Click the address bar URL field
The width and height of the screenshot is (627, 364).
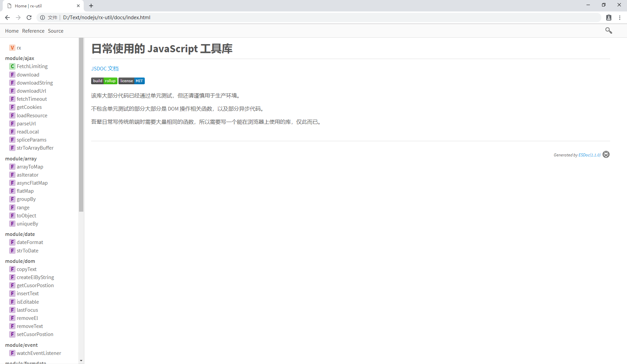[319, 18]
